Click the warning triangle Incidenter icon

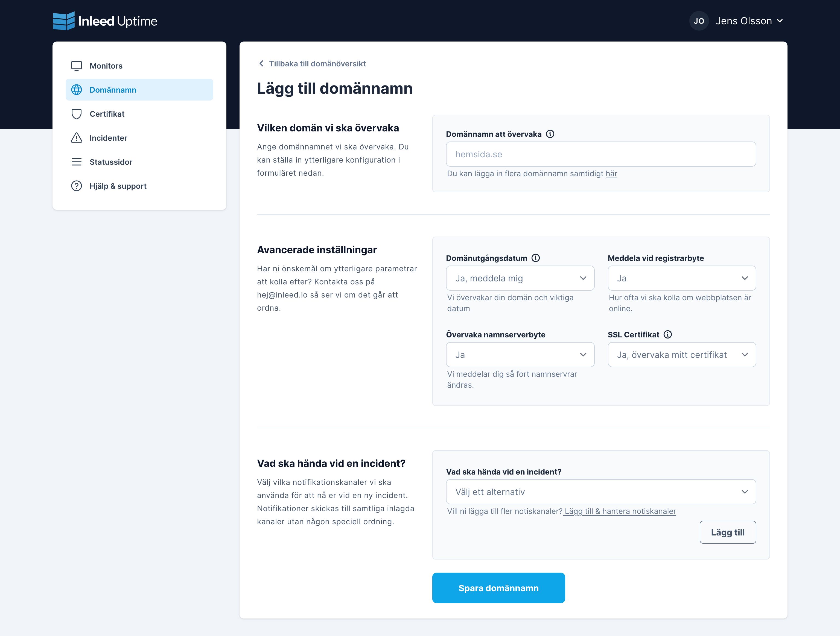pyautogui.click(x=76, y=138)
